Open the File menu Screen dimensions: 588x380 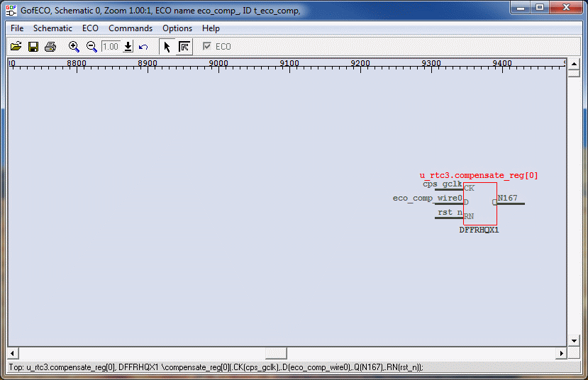coord(17,28)
